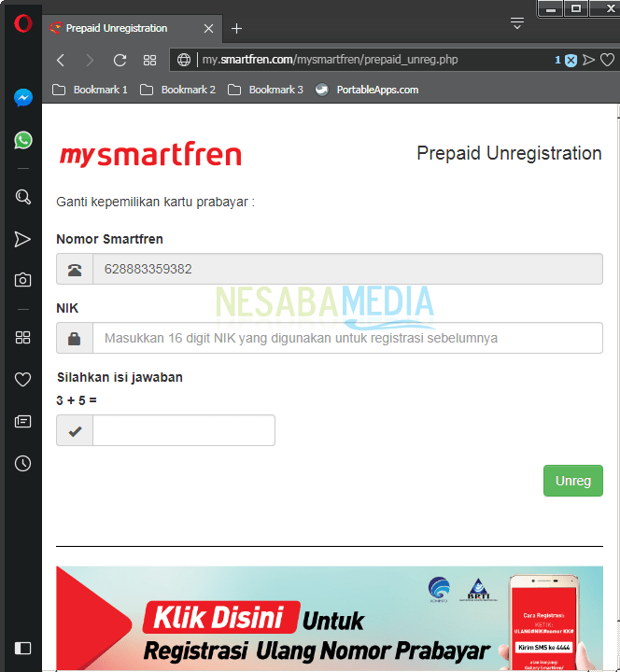Open Facebook Messenger in the sidebar
The image size is (620, 672).
click(23, 98)
